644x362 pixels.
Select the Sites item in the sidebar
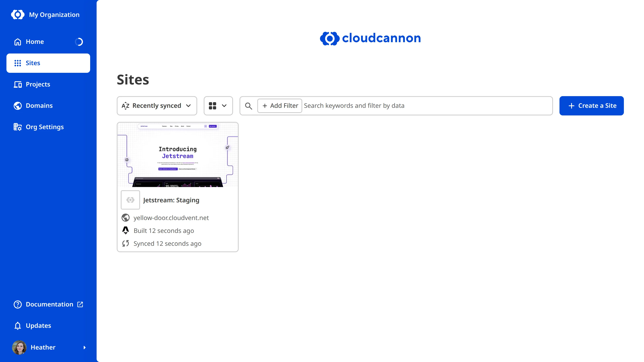coord(48,63)
